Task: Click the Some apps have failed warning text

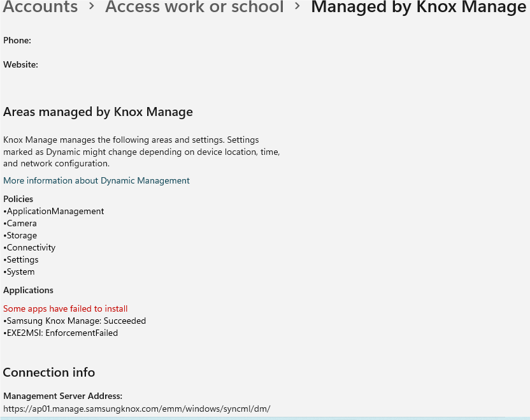Action: pyautogui.click(x=65, y=308)
